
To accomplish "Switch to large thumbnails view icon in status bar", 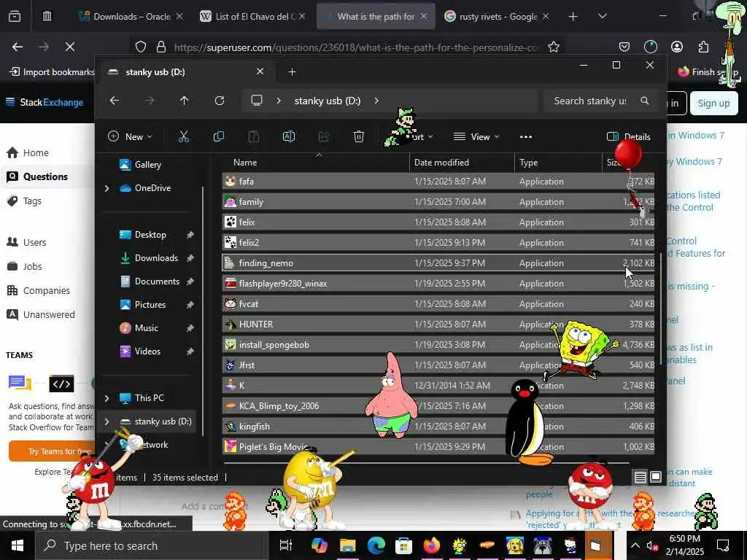I will pyautogui.click(x=656, y=477).
